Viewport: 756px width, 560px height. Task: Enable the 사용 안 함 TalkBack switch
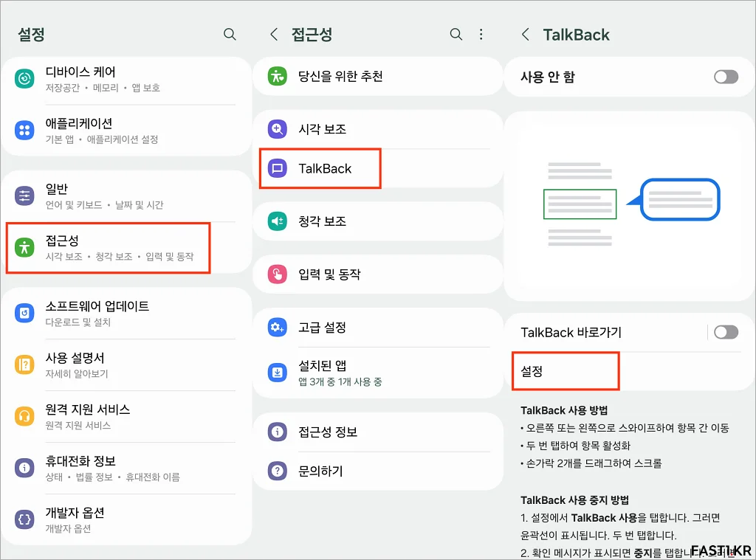click(x=726, y=77)
